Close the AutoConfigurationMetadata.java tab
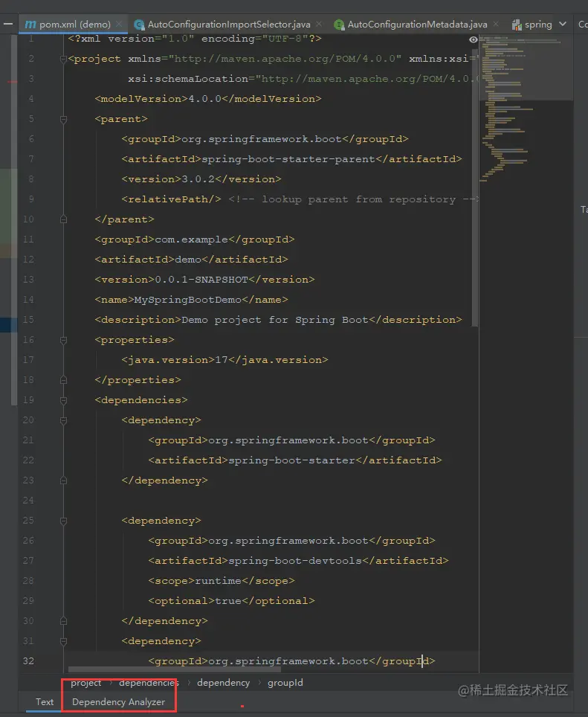588x717 pixels. pos(496,24)
